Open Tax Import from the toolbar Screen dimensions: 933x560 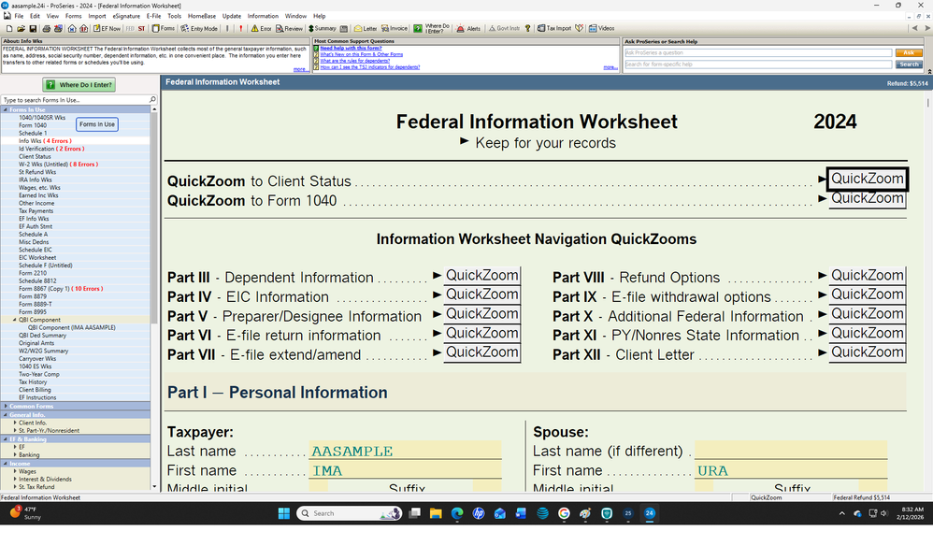tap(555, 29)
